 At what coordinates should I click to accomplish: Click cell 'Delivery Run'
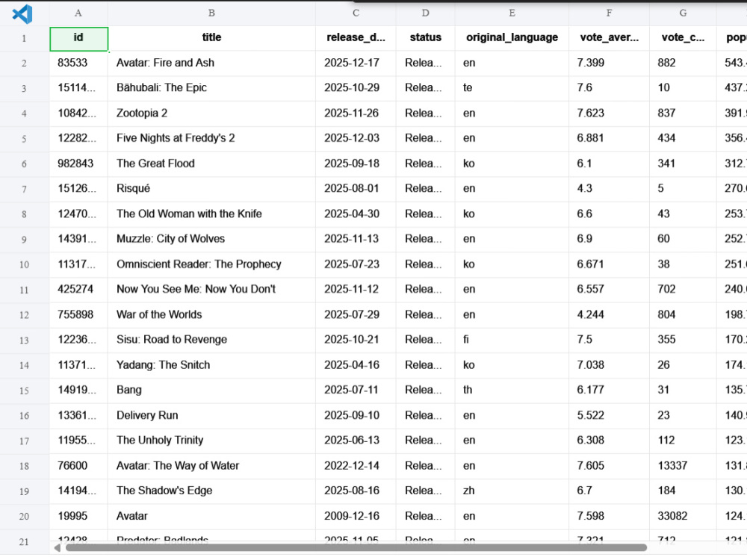click(211, 416)
